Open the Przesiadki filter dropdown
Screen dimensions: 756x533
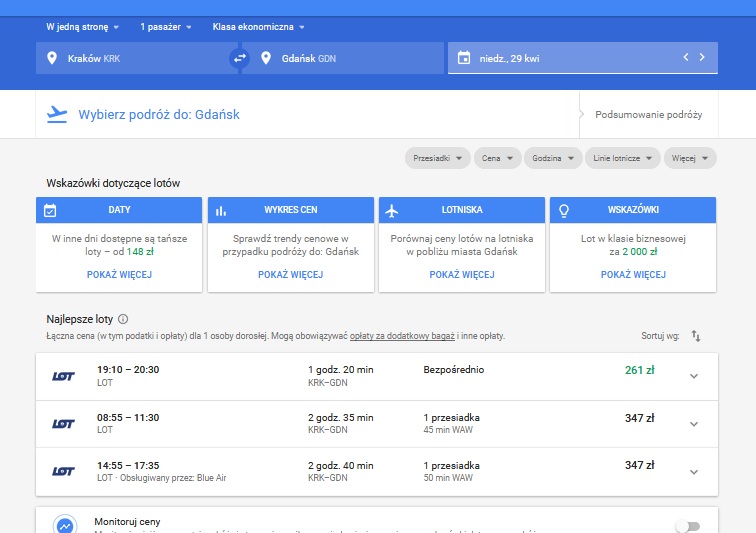438,158
